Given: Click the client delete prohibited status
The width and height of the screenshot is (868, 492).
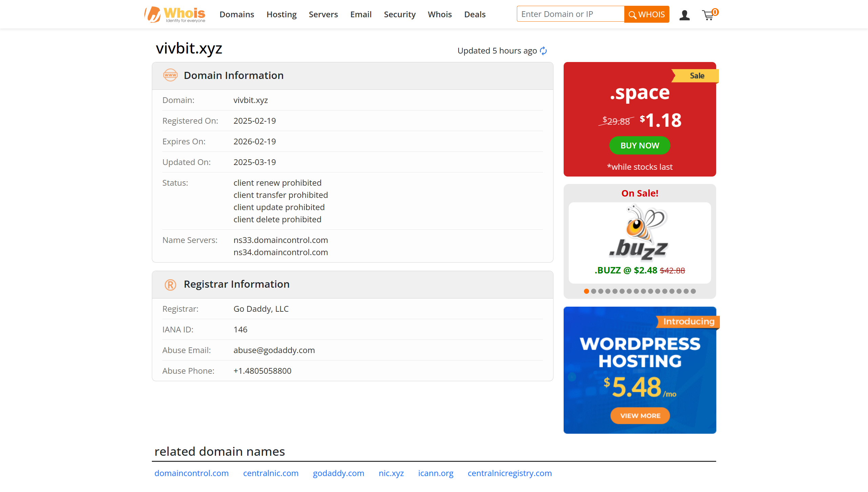Looking at the screenshot, I should pyautogui.click(x=277, y=219).
